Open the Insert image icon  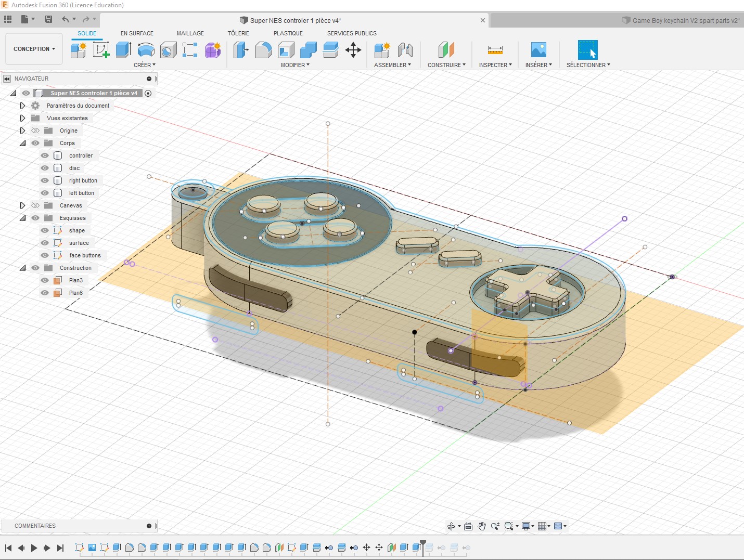pyautogui.click(x=538, y=50)
